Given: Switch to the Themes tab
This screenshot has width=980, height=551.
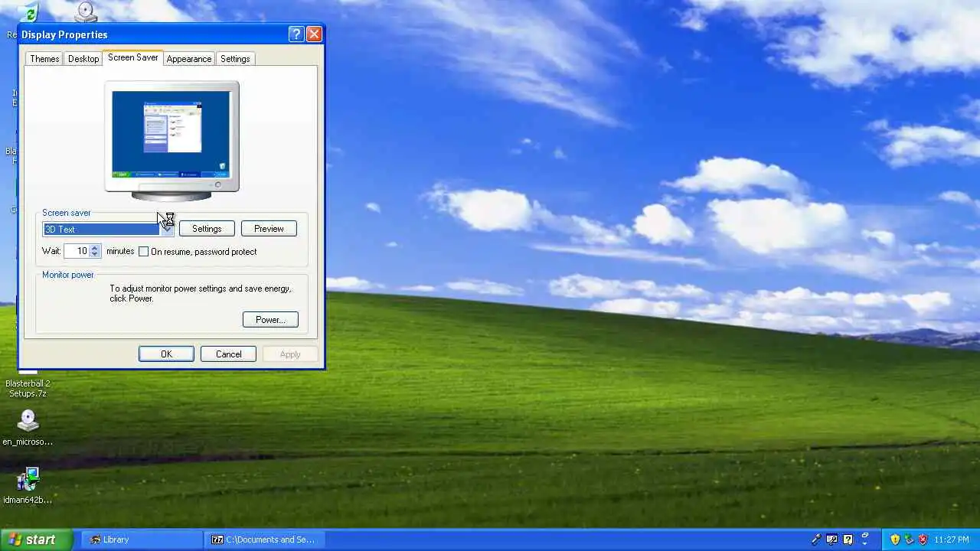Looking at the screenshot, I should coord(44,59).
